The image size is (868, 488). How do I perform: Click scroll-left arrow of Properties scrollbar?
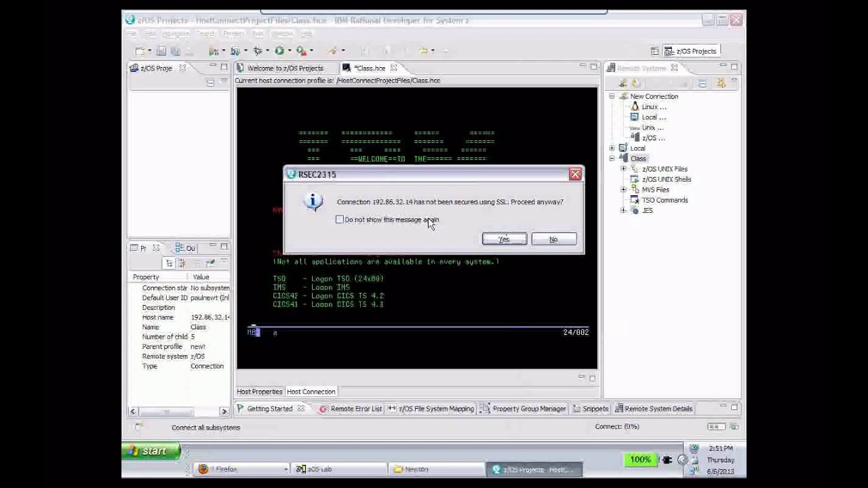click(133, 411)
